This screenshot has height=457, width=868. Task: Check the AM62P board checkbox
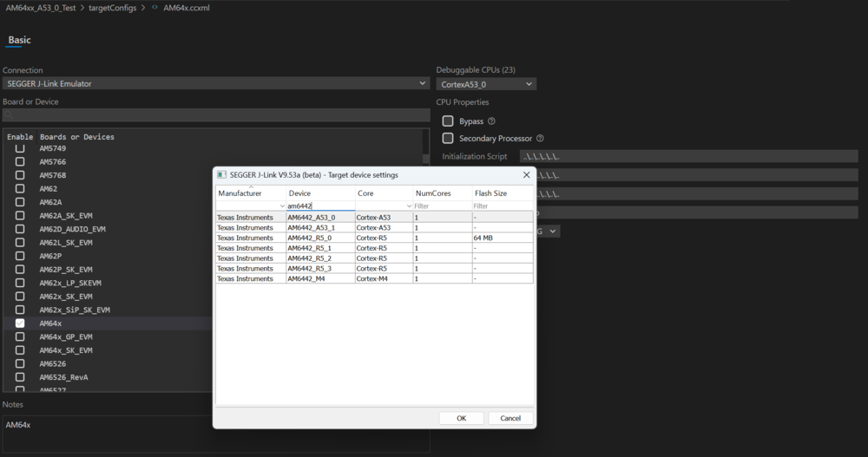[x=20, y=256]
